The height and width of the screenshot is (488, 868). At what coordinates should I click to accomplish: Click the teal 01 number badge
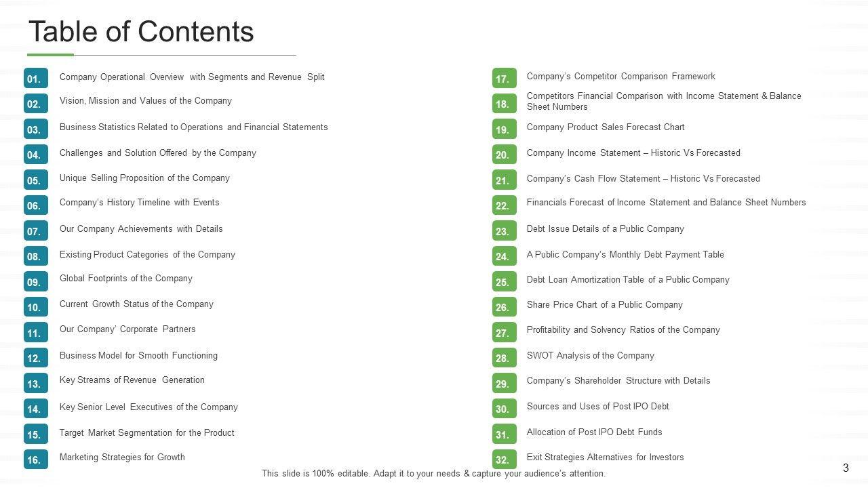coord(35,79)
